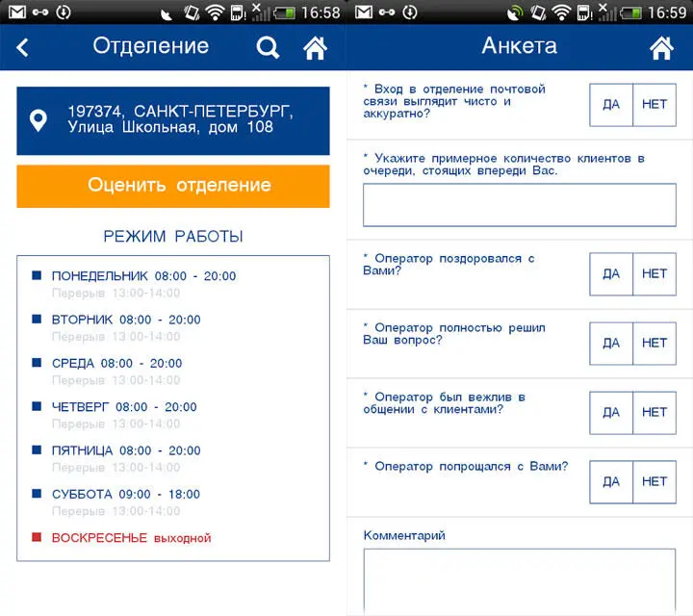Tap VPN key icon in right status bar

click(387, 12)
